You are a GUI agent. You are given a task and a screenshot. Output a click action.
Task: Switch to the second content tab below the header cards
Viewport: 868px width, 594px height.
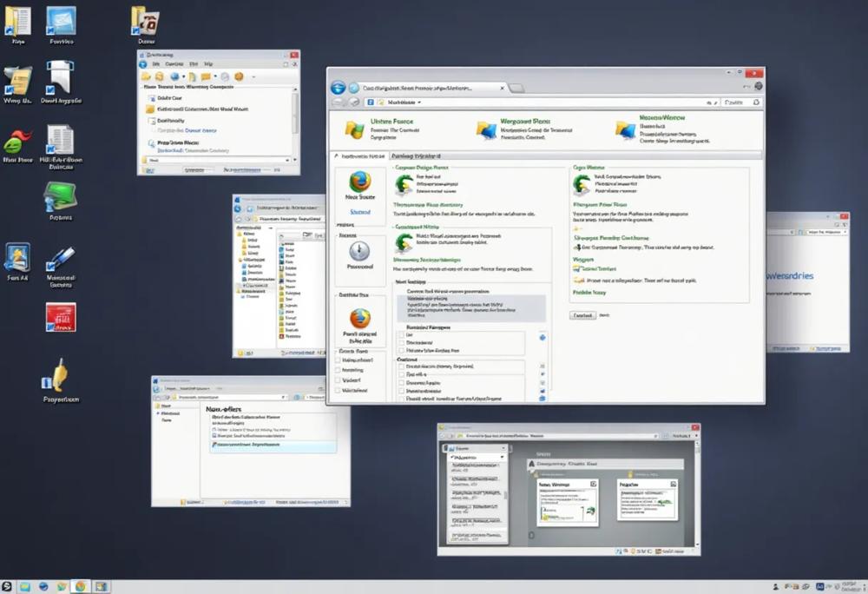click(417, 156)
